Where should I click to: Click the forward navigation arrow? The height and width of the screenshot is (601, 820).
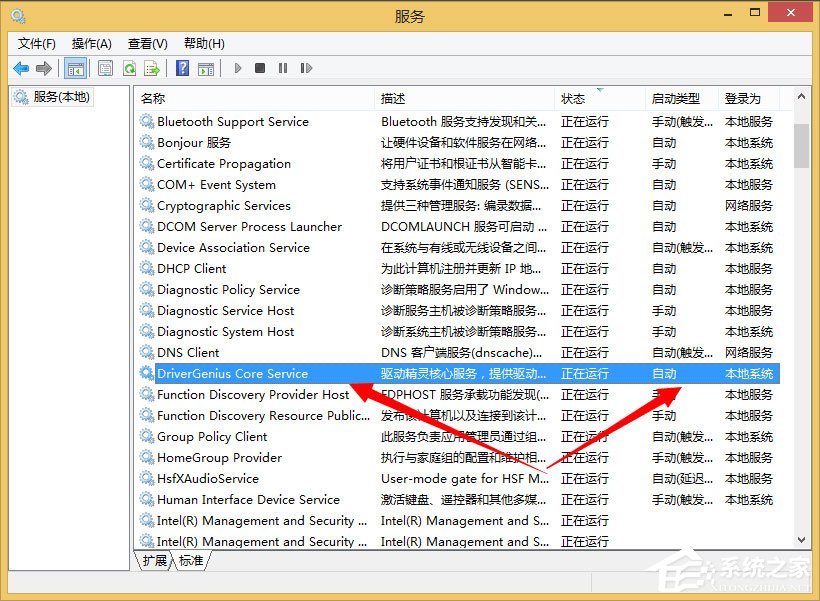pos(44,67)
